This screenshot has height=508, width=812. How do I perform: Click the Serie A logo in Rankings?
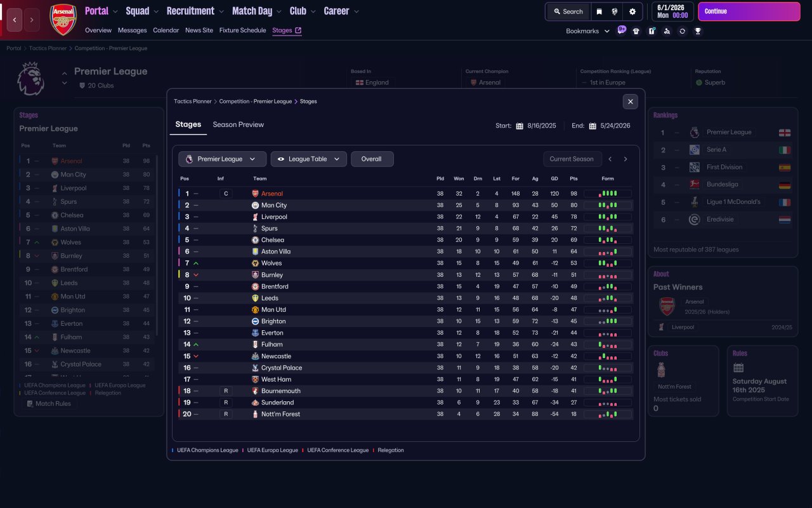click(x=695, y=150)
